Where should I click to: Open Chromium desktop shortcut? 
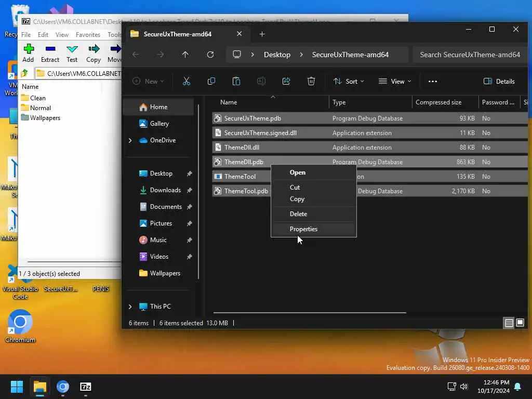pos(20,326)
